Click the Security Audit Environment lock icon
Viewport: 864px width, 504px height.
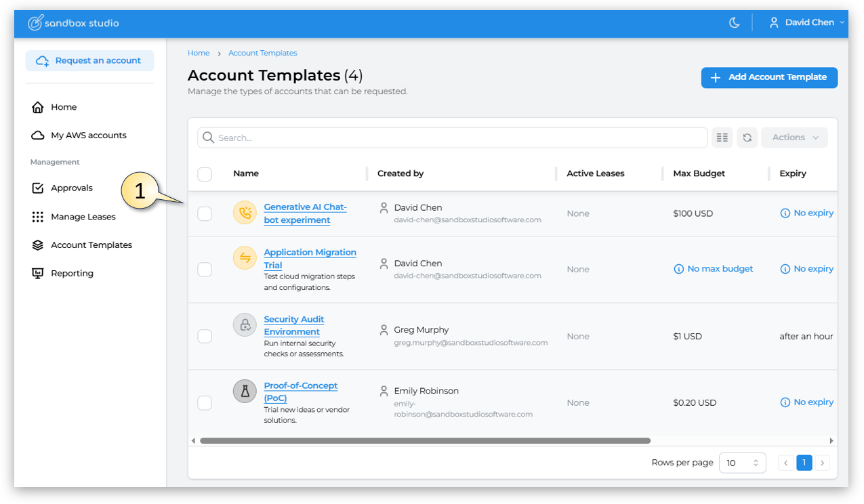click(x=245, y=325)
